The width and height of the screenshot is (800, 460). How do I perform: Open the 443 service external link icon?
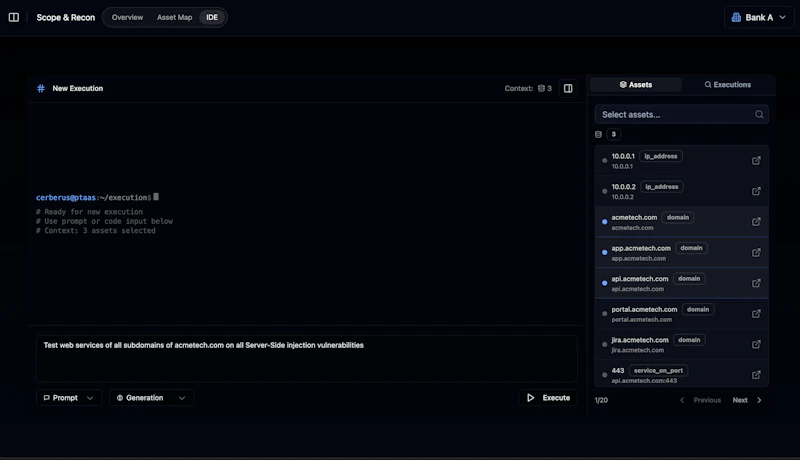pos(756,375)
